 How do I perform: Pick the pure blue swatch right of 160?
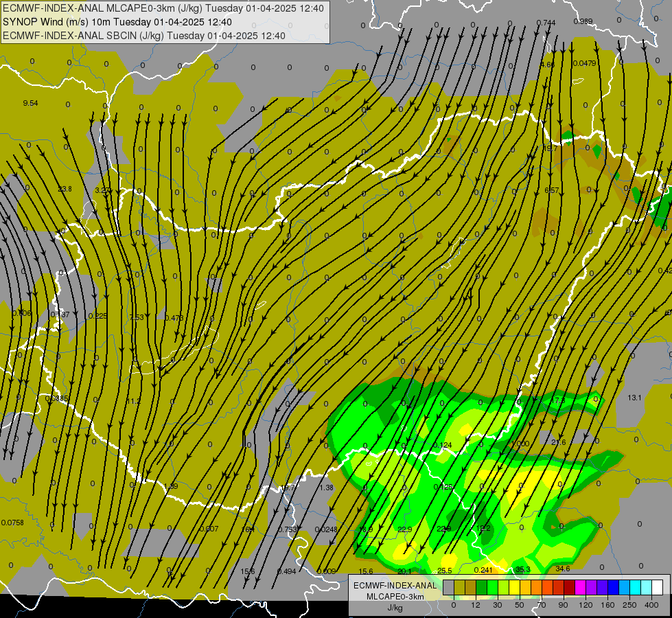[614, 587]
